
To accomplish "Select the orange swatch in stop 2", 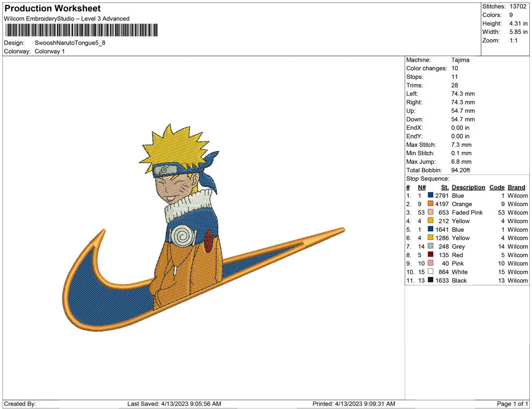I will (430, 203).
